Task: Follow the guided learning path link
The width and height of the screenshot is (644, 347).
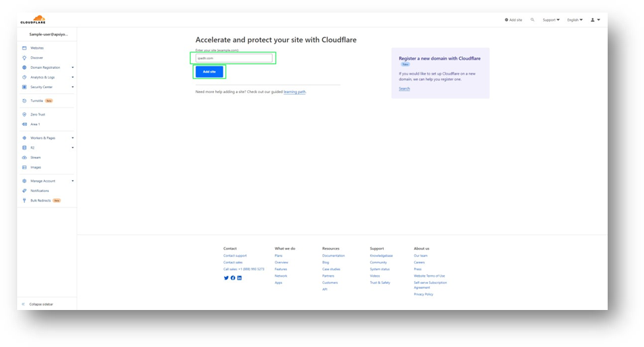Action: point(295,92)
